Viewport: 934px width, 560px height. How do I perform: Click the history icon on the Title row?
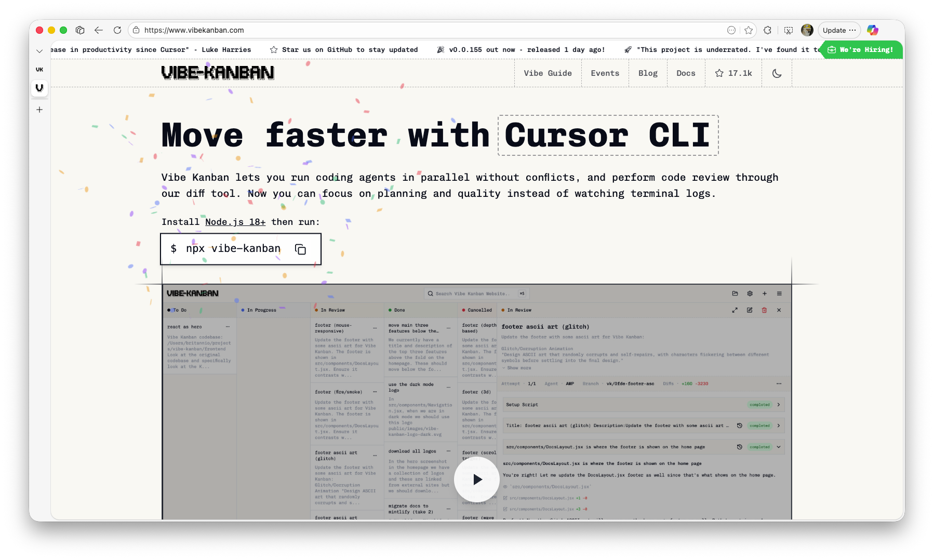[x=740, y=425]
